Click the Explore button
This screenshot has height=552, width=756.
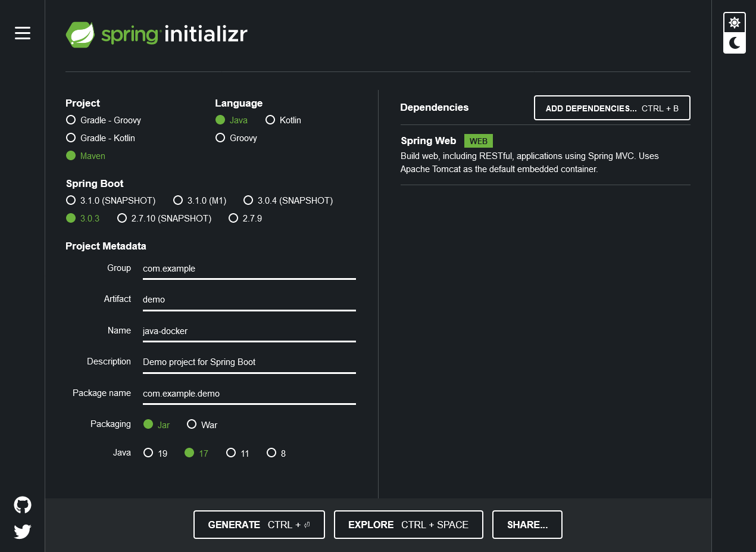click(x=408, y=525)
